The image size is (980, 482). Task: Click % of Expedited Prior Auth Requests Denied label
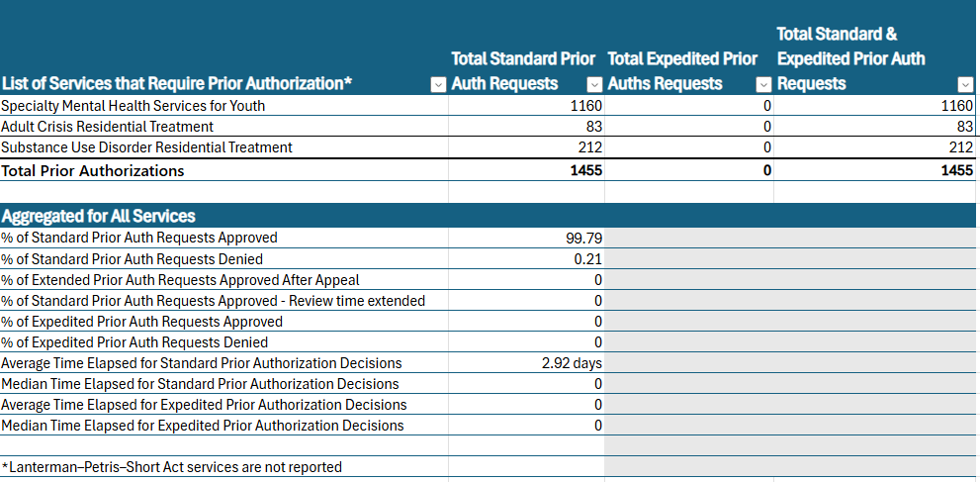click(x=134, y=342)
